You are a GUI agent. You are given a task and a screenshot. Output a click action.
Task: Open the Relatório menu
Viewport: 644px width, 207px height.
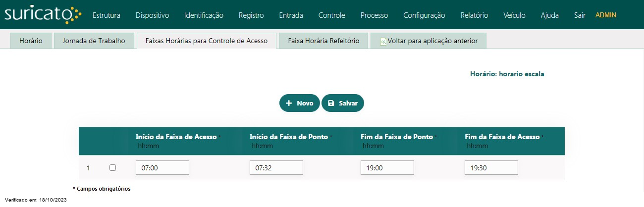(474, 15)
